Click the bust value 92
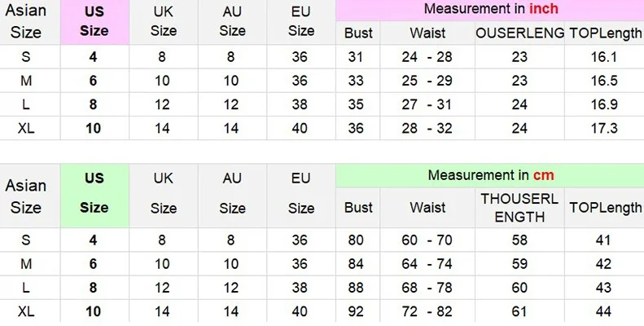 pyautogui.click(x=357, y=311)
